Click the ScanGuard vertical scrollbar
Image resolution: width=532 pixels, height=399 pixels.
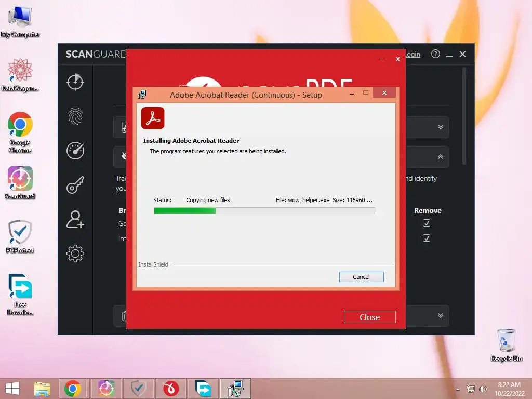[x=464, y=116]
